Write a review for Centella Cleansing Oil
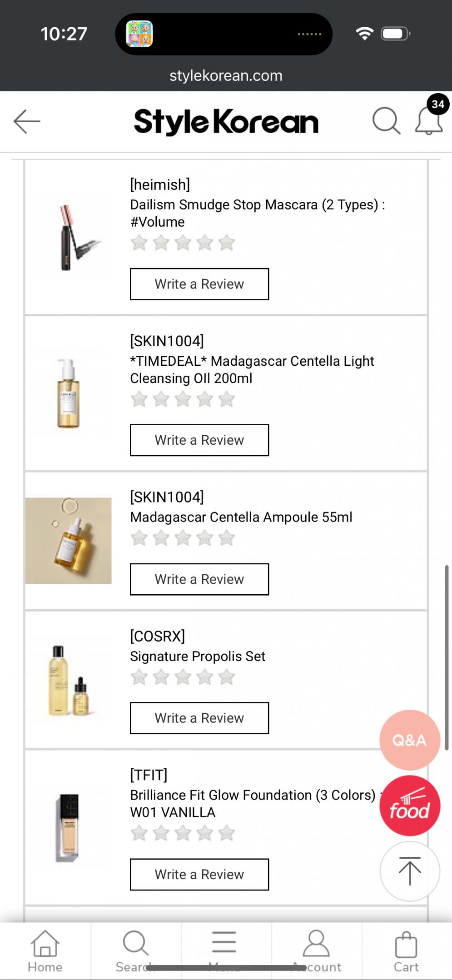 coord(199,440)
